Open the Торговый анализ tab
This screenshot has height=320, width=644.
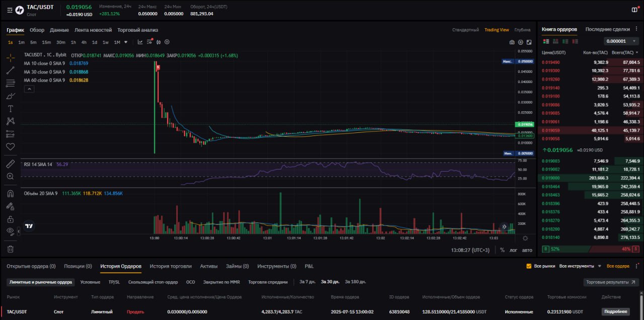pos(138,30)
